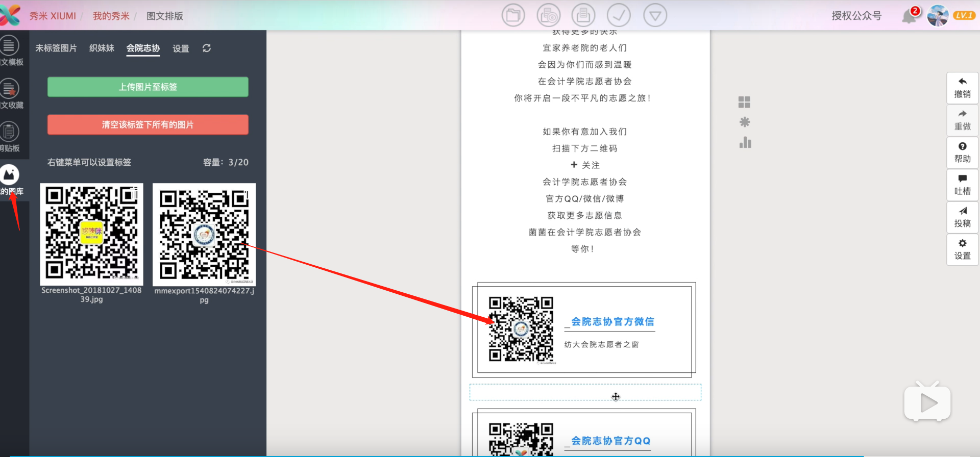This screenshot has height=457, width=980.
Task: Click the grid layout icon beside the page
Action: tap(744, 102)
